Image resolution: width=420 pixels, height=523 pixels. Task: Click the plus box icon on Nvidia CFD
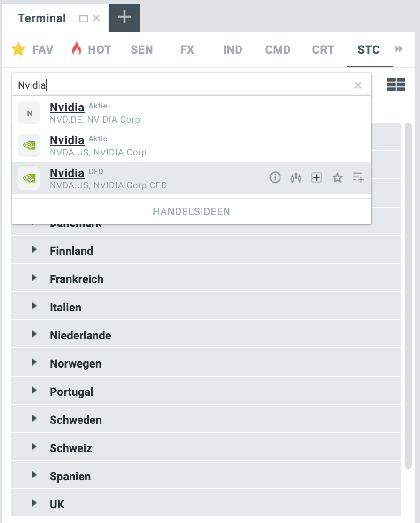click(x=317, y=177)
